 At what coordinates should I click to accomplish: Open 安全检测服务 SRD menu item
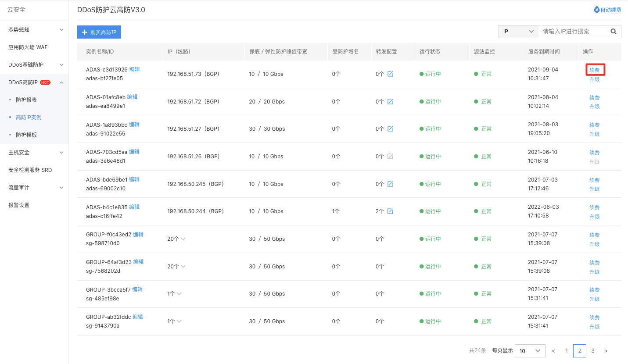30,170
